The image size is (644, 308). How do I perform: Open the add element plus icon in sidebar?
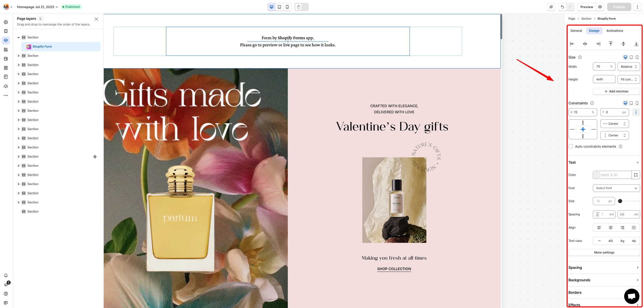tap(6, 22)
